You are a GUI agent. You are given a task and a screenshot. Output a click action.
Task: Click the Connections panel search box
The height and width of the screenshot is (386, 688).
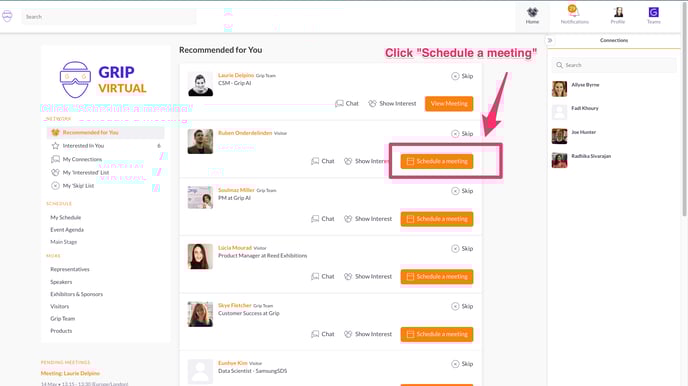613,65
